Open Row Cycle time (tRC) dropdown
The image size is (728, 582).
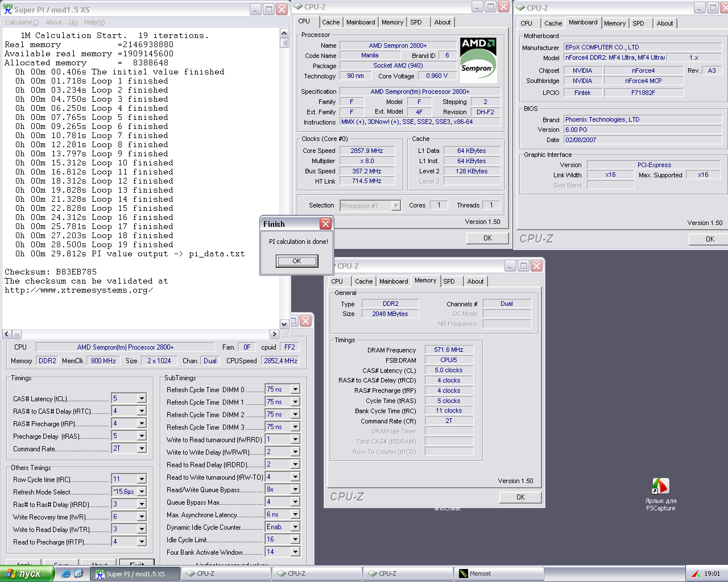click(x=142, y=479)
